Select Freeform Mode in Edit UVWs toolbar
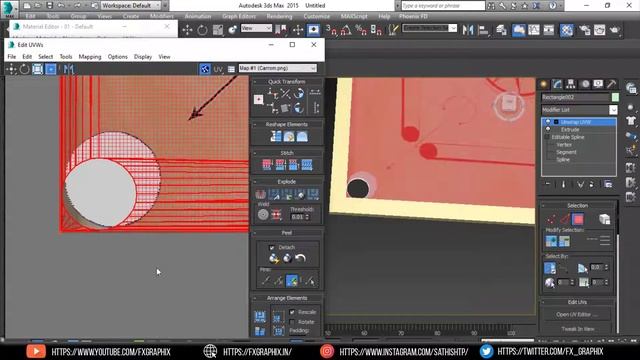Screen dimensions: 640x360 tap(51, 69)
